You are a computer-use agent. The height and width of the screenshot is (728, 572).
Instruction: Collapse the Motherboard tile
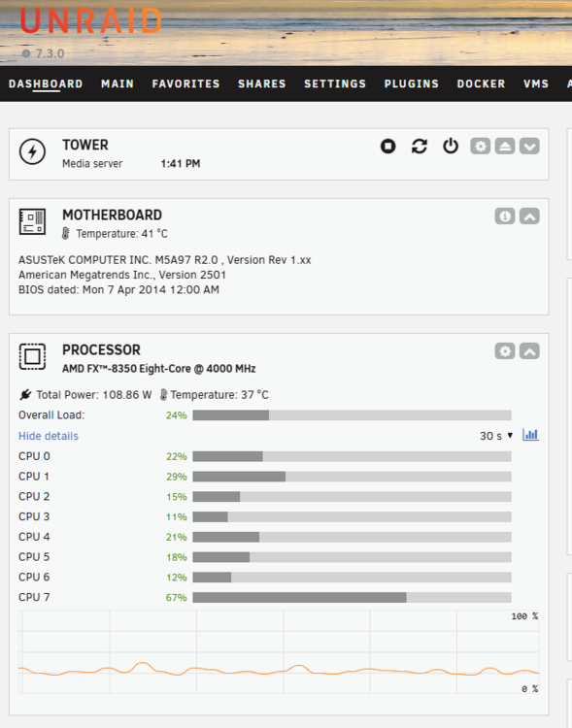click(x=529, y=215)
